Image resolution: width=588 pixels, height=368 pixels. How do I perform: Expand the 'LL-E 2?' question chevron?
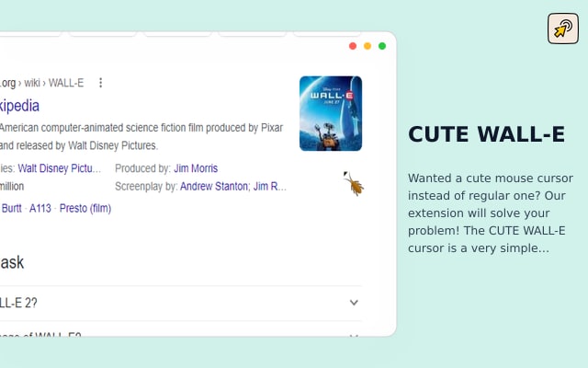(354, 303)
